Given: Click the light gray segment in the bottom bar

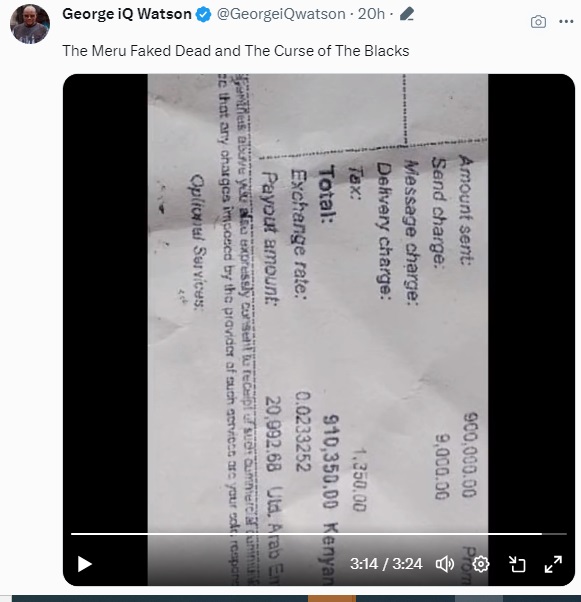Looking at the screenshot, I should [x=479, y=599].
